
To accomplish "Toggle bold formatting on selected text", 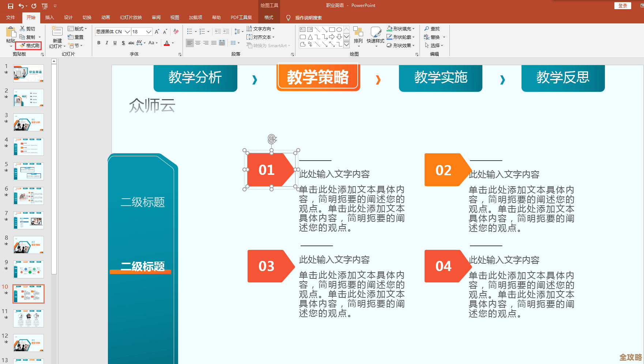I will tap(98, 43).
